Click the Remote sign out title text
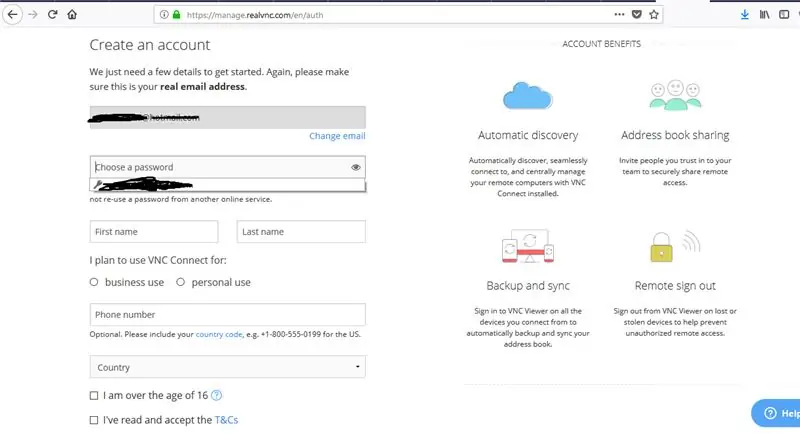800x435 pixels. point(675,286)
